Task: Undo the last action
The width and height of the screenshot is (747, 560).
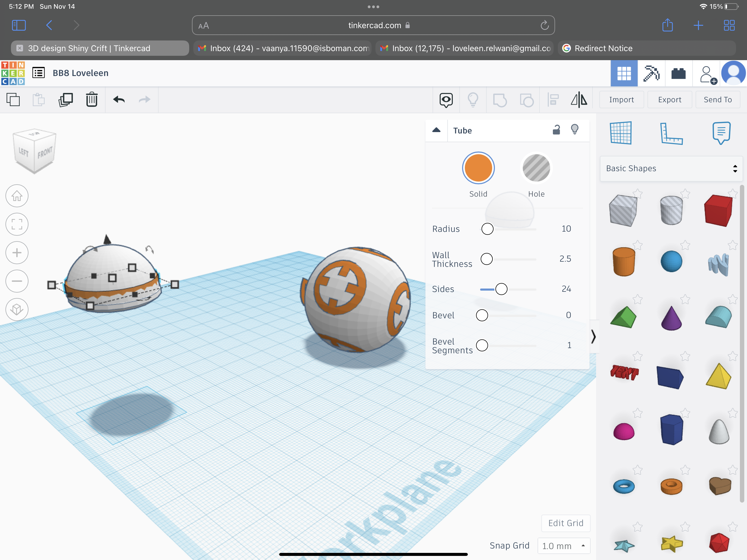Action: [x=119, y=100]
